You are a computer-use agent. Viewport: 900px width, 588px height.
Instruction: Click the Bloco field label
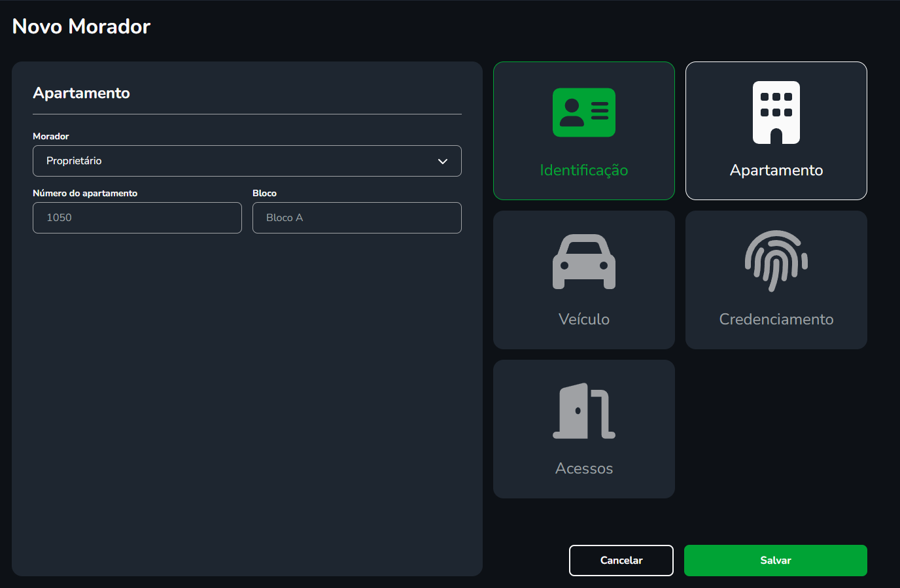click(264, 194)
